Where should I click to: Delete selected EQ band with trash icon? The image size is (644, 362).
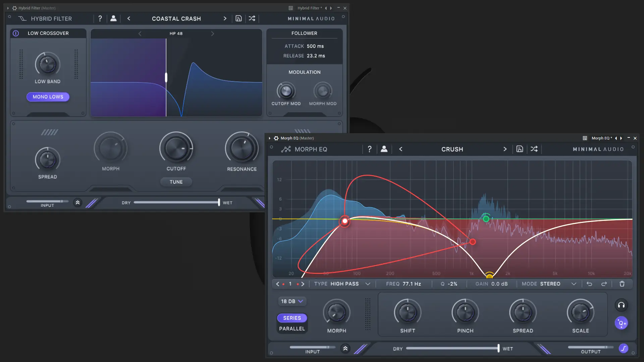[622, 284]
